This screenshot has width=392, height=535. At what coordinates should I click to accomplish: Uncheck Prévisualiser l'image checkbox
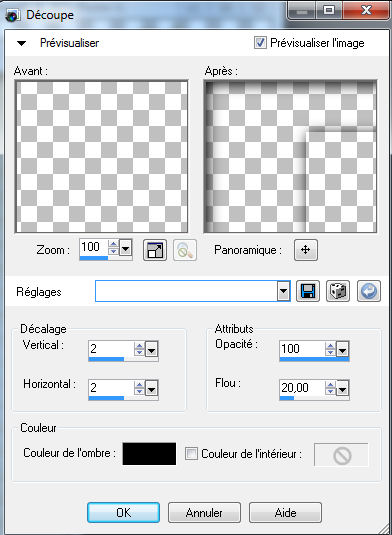tap(260, 43)
